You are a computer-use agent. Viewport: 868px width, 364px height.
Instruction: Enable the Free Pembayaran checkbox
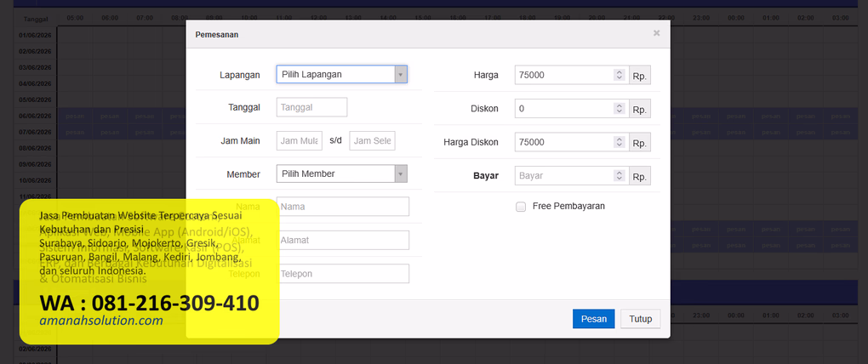pos(520,207)
